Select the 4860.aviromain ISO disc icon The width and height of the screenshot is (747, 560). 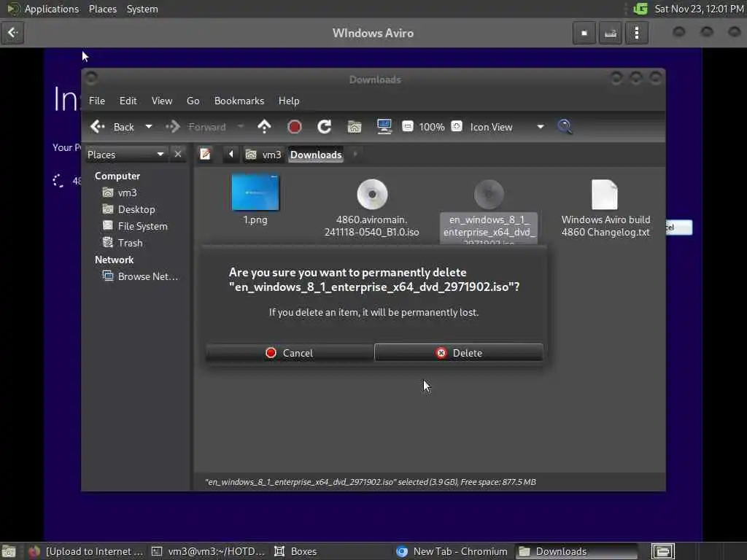(x=372, y=194)
